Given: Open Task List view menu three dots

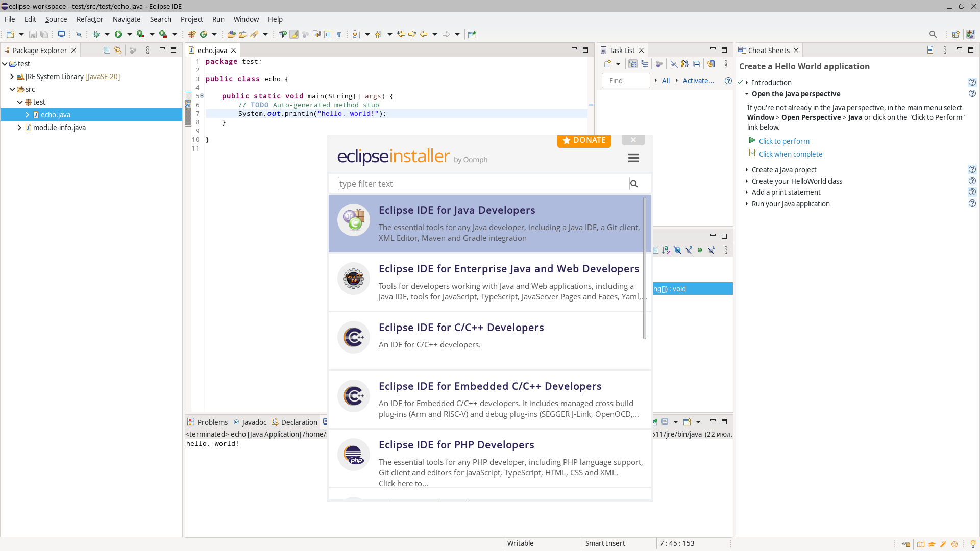Looking at the screenshot, I should pyautogui.click(x=726, y=64).
